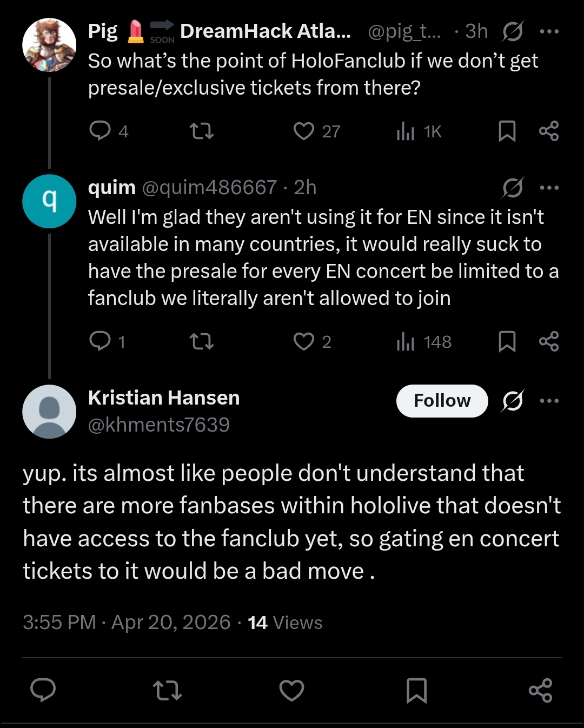
Task: Share Kristian Hansen's main tweet
Action: tap(541, 691)
